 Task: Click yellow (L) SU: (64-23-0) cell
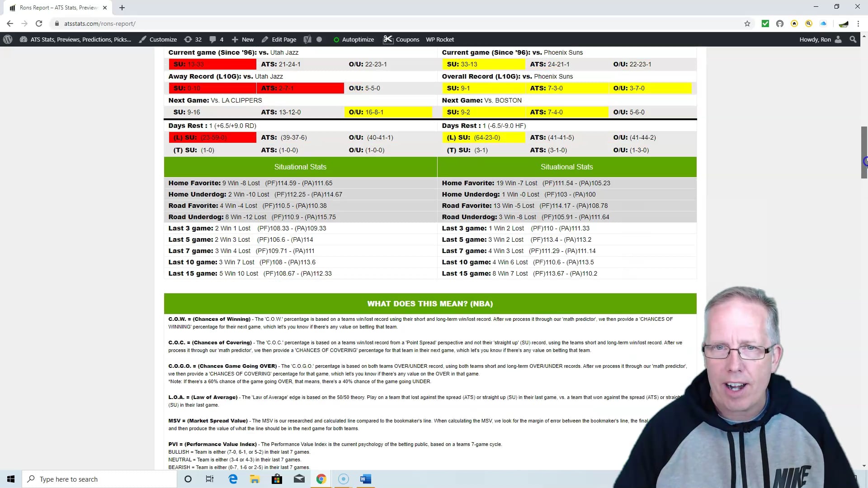(x=483, y=137)
